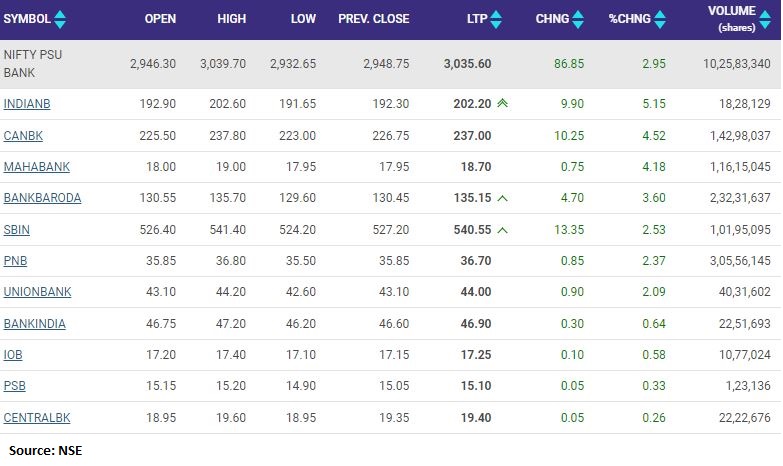Sort by the %CHNG column arrows
Screen dimensions: 783x466
click(660, 19)
